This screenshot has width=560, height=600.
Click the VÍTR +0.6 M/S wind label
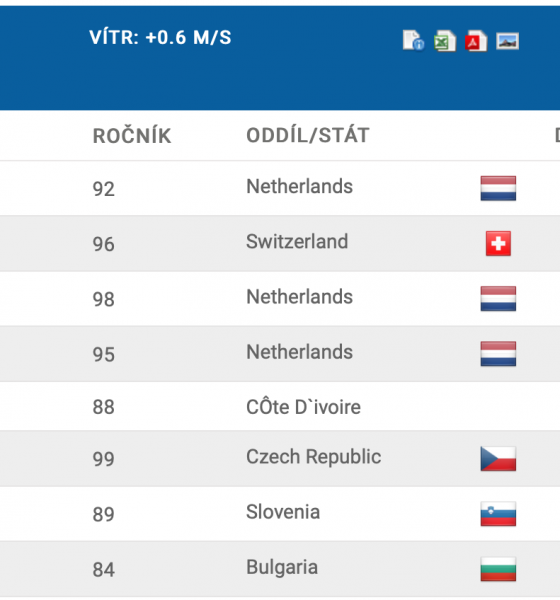click(160, 38)
